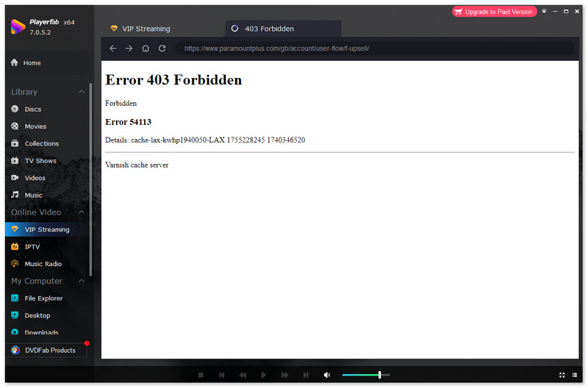Image resolution: width=588 pixels, height=388 pixels.
Task: Click the paramountplus.com URL address bar
Action: 375,48
